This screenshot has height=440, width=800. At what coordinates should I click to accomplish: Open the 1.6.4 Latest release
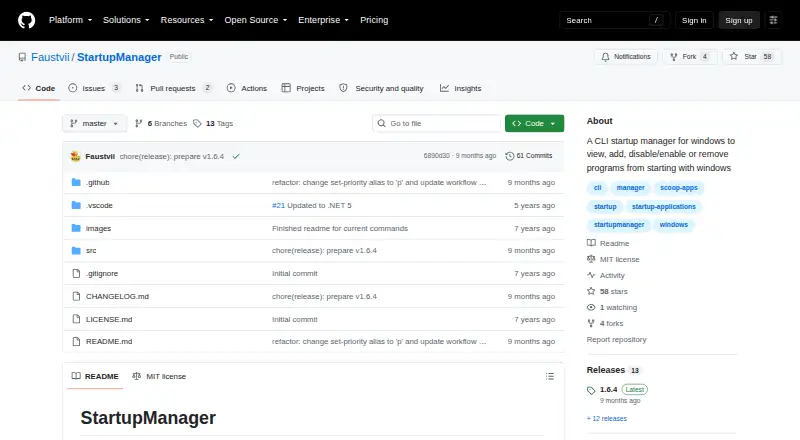click(617, 389)
